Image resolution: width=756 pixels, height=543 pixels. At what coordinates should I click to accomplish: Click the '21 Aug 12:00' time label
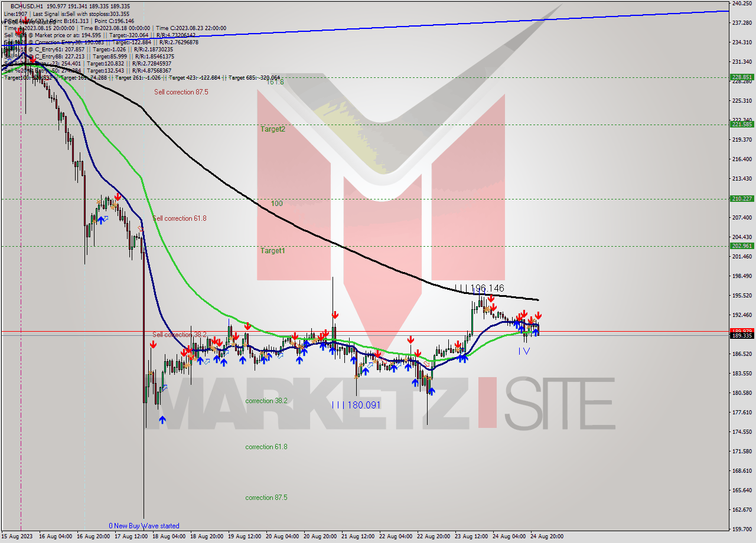[x=357, y=537]
